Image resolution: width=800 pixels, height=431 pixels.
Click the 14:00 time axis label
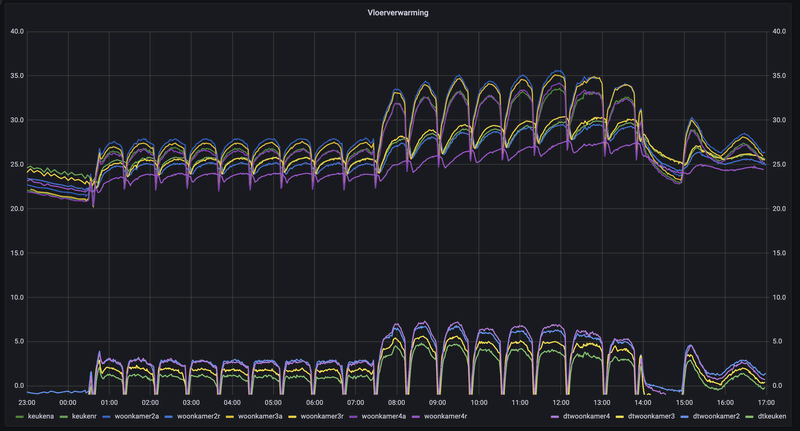(643, 402)
